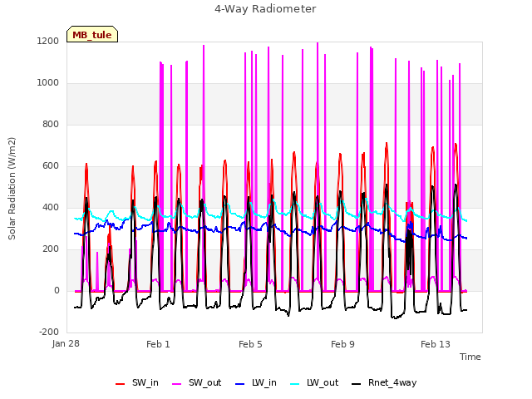Click the 400 y-axis tick label
This screenshot has height=399, width=532.
[x=51, y=207]
